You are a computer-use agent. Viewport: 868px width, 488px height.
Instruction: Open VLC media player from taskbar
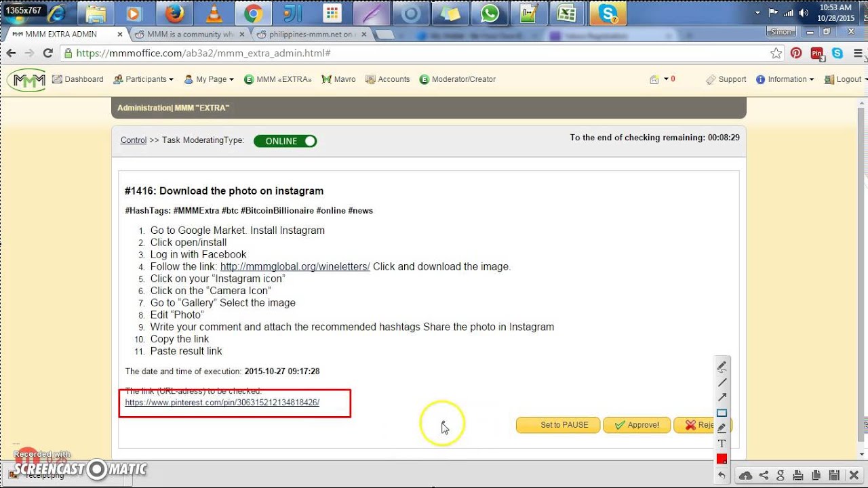point(214,12)
